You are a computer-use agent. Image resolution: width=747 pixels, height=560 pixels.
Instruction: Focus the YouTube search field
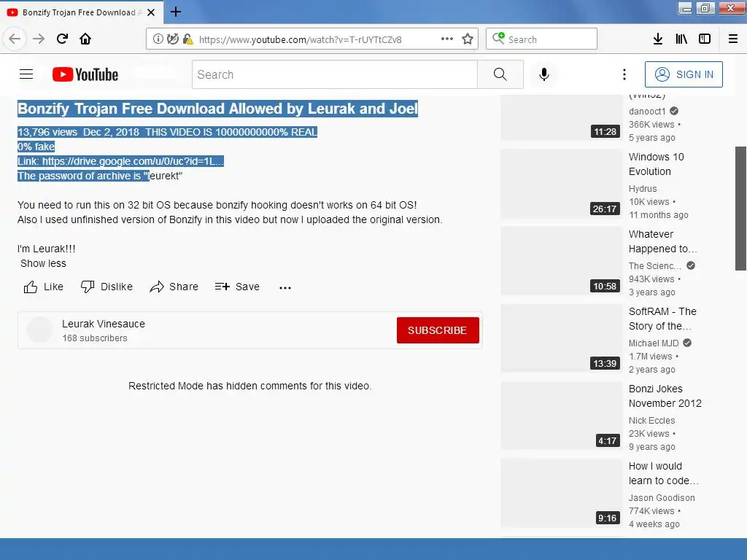point(334,74)
